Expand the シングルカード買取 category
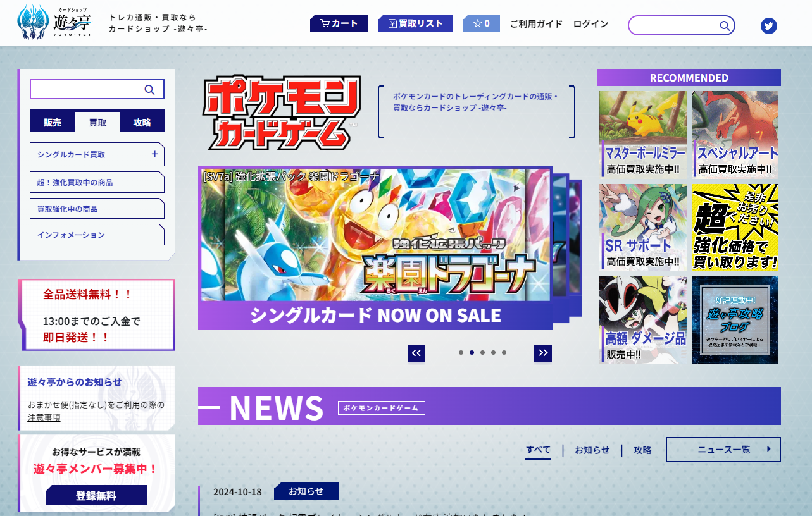The height and width of the screenshot is (516, 812). click(96, 154)
